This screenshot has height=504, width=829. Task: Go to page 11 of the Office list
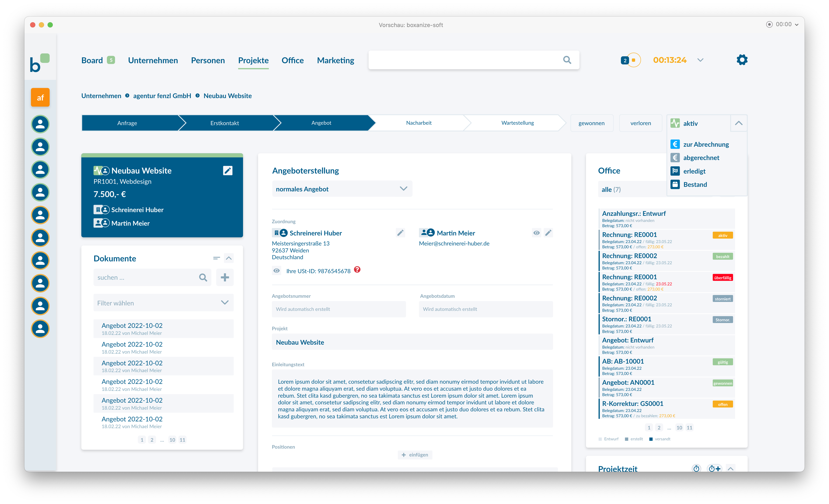click(x=689, y=428)
